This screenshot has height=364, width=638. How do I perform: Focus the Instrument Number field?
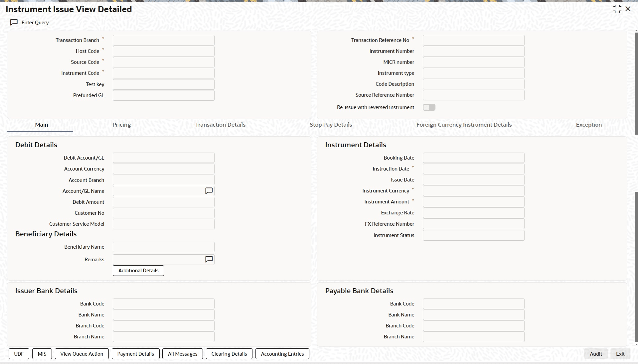pyautogui.click(x=474, y=51)
